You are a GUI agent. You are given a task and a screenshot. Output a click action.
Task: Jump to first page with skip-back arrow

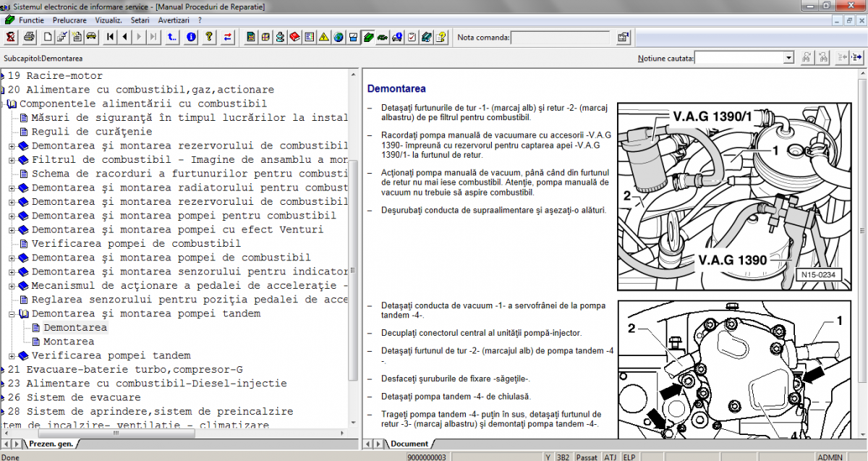pos(111,37)
